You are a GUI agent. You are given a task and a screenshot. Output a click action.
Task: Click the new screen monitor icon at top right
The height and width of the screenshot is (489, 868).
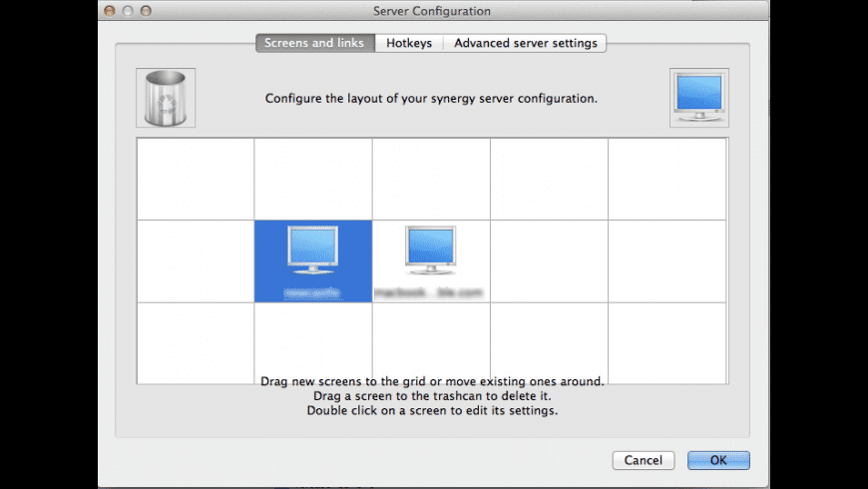(x=699, y=98)
